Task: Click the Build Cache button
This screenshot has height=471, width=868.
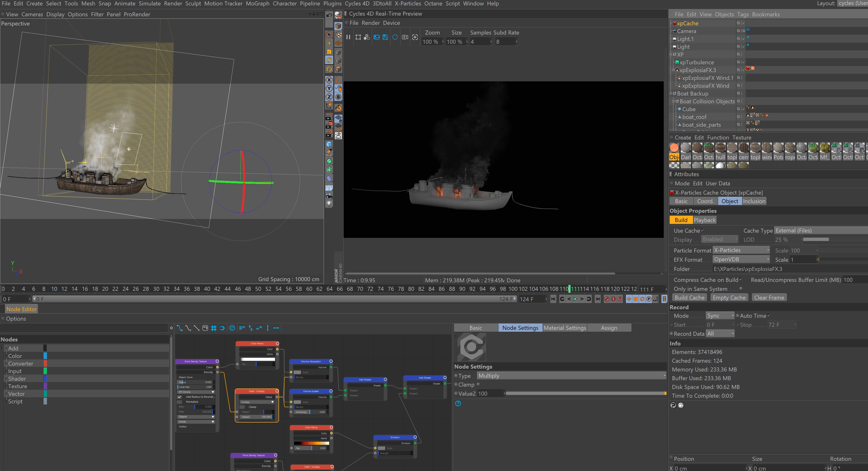Action: (x=689, y=297)
